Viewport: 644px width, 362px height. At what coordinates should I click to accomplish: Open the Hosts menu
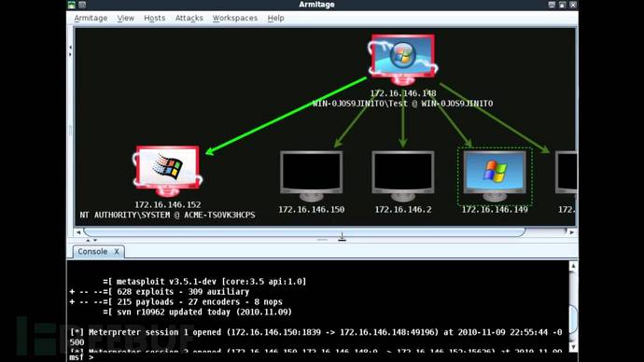[154, 18]
